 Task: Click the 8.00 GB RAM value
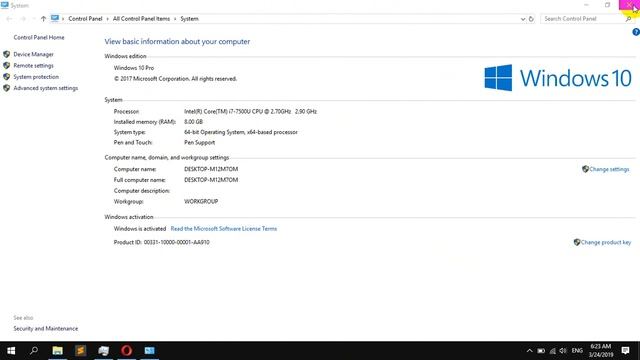[x=193, y=122]
